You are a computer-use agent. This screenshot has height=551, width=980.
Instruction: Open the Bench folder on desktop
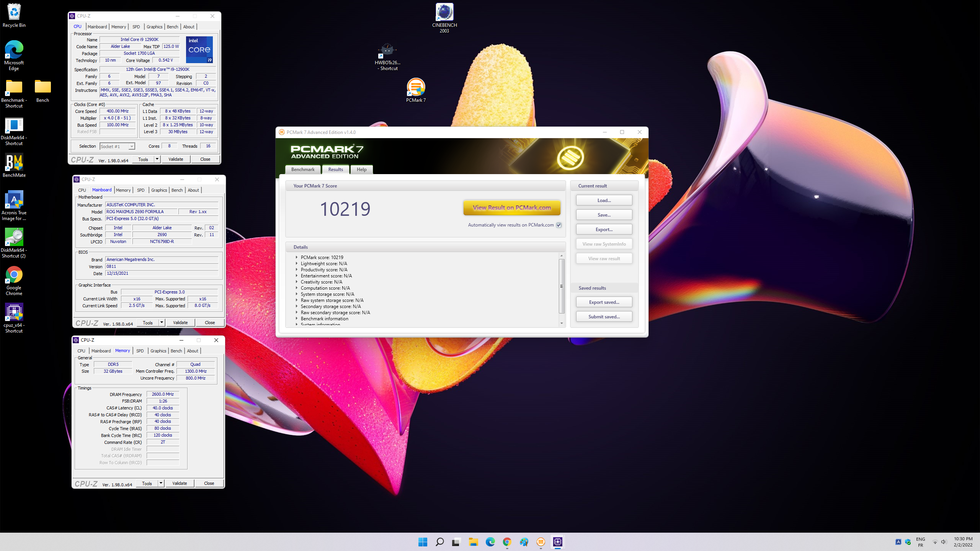(x=42, y=91)
